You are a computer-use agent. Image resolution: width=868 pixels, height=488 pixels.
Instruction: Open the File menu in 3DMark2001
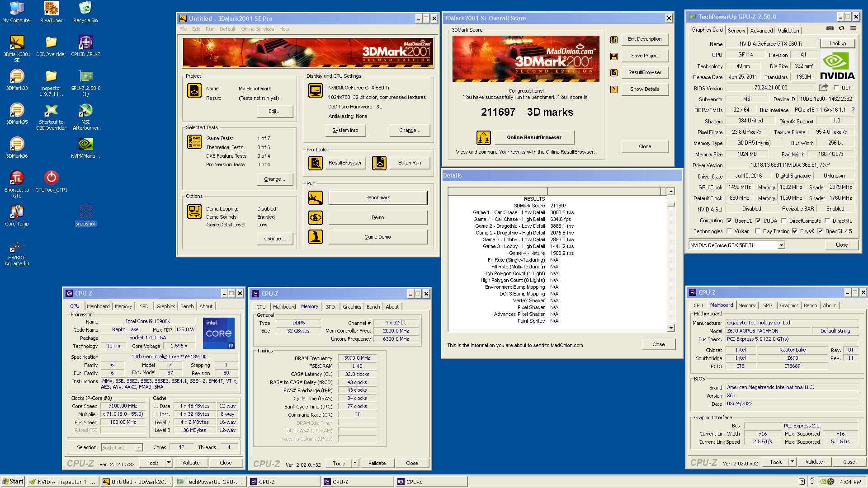click(x=183, y=29)
